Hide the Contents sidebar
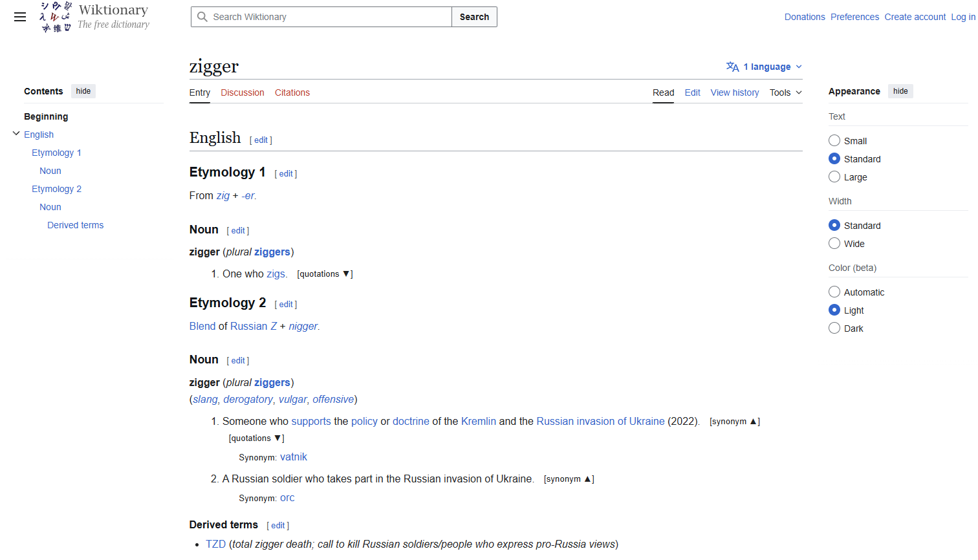978x560 pixels. click(83, 91)
